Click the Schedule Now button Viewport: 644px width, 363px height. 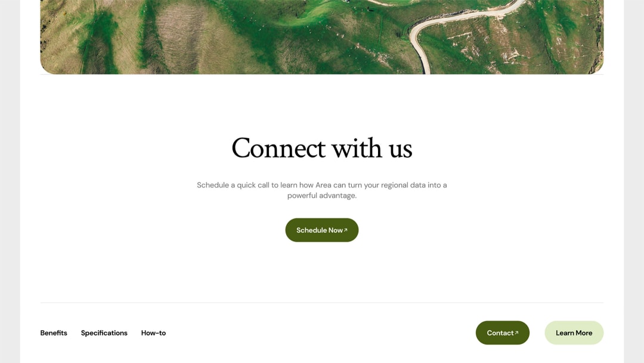click(x=322, y=230)
